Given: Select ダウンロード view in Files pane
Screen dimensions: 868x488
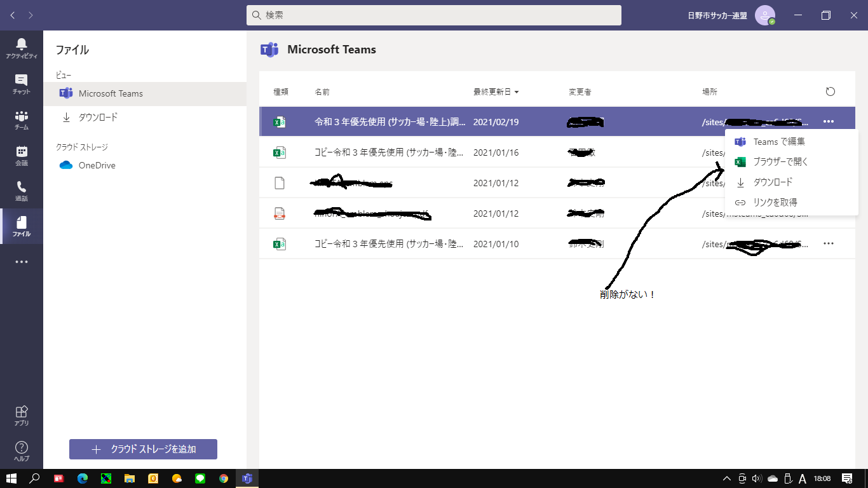Looking at the screenshot, I should coord(145,118).
